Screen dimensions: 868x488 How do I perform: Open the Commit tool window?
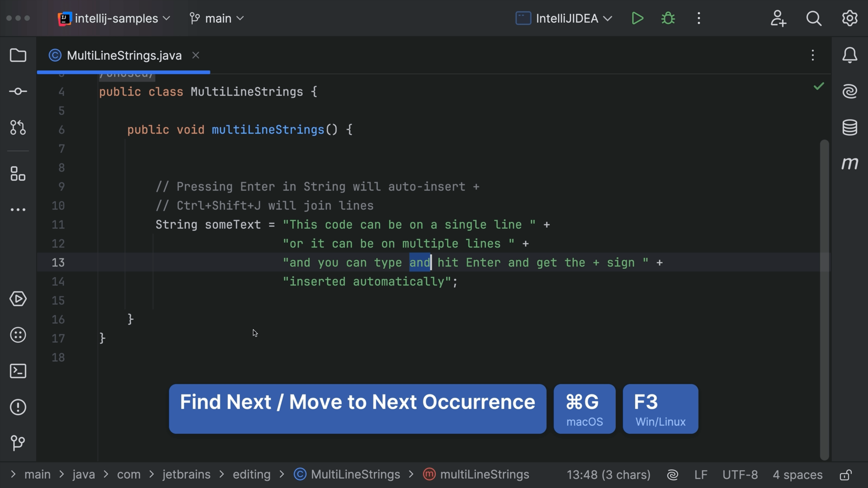[18, 91]
